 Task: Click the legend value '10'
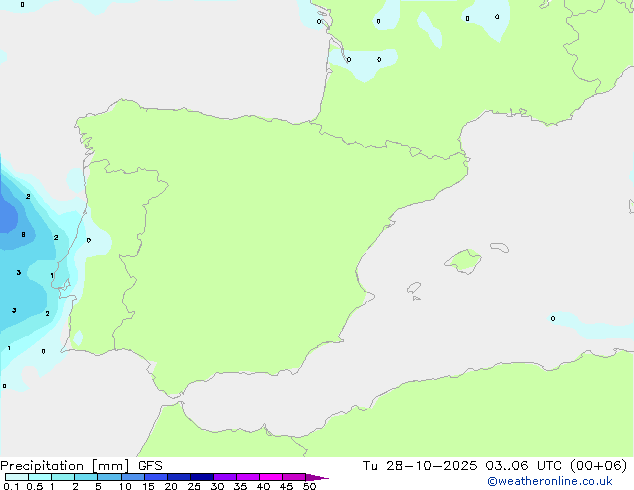(x=125, y=486)
